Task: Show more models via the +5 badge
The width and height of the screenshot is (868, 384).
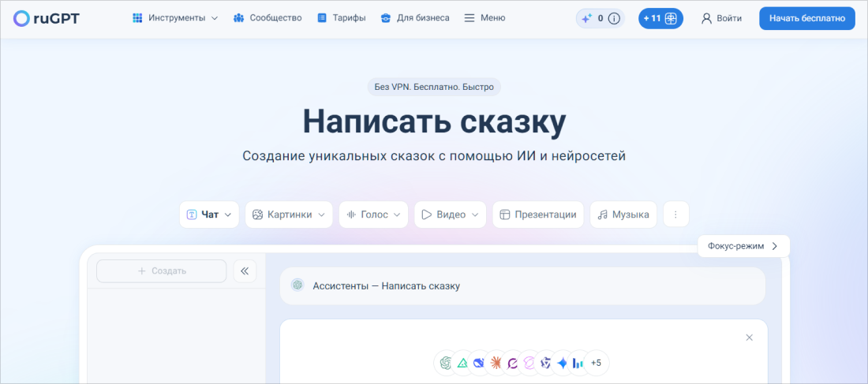Action: point(596,363)
